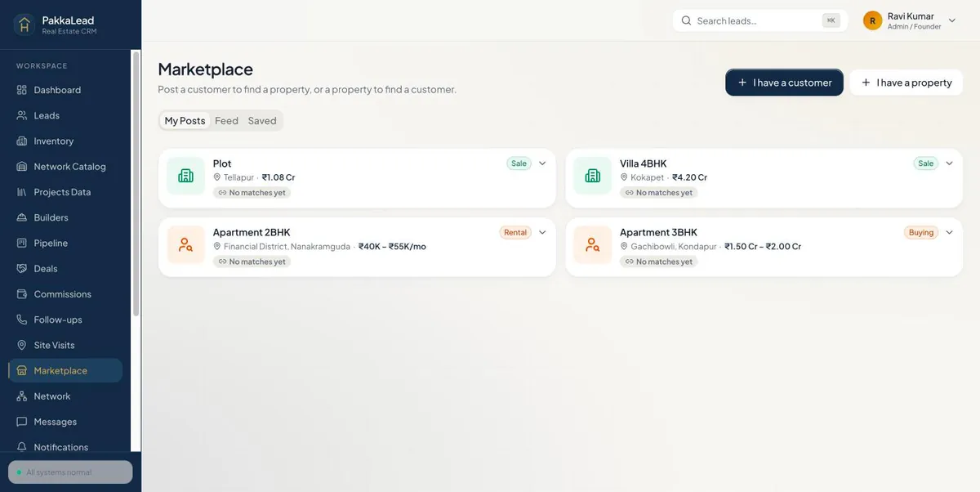Click No matches yet chip on Plot card

coord(252,193)
